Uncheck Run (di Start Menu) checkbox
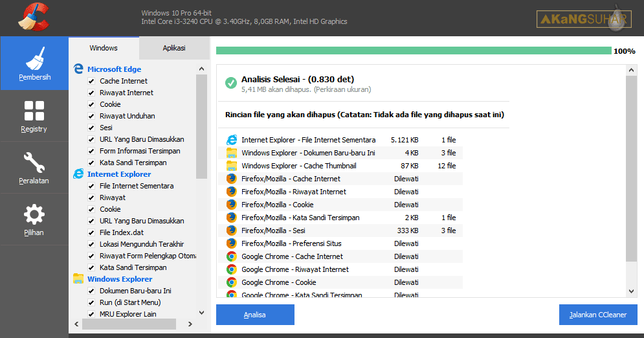Screen dimensions: 644x338 click(91, 302)
